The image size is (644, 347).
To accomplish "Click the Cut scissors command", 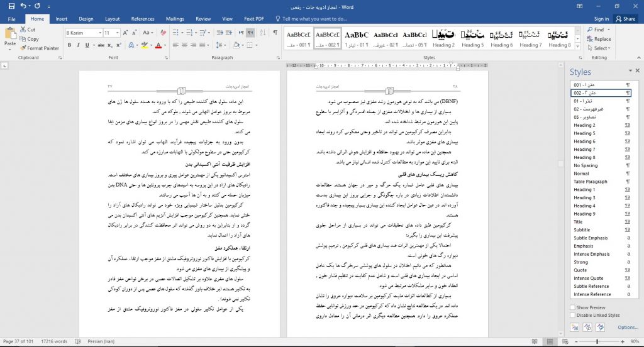I will pos(28,30).
